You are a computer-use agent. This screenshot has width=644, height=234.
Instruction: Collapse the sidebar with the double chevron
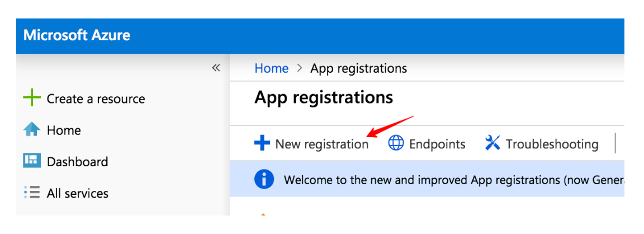216,68
